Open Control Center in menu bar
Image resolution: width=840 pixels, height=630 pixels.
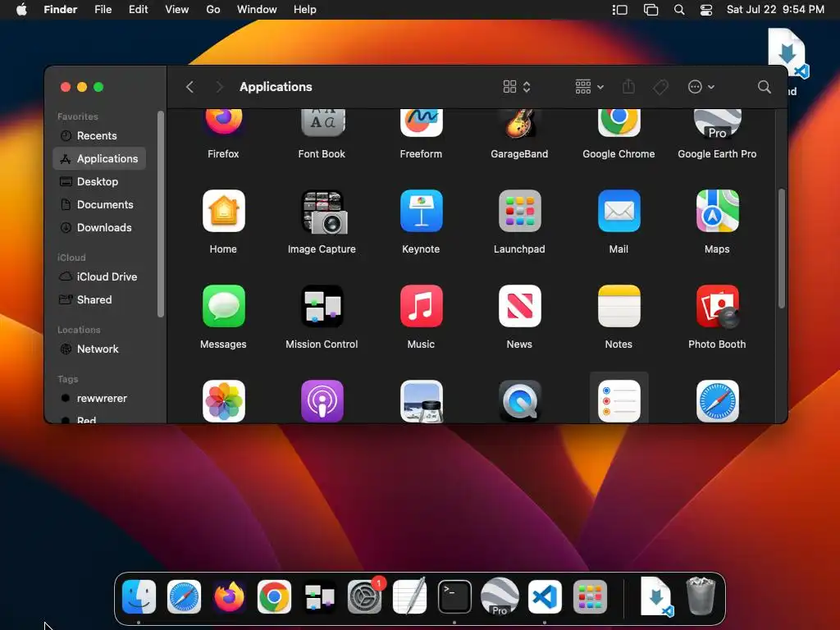[706, 10]
